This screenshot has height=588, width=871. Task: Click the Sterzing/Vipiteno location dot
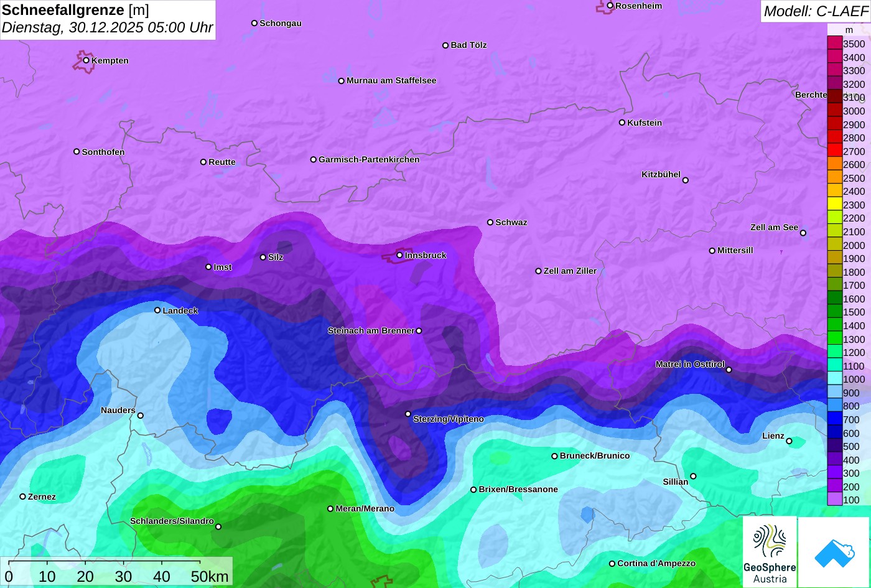(x=408, y=414)
